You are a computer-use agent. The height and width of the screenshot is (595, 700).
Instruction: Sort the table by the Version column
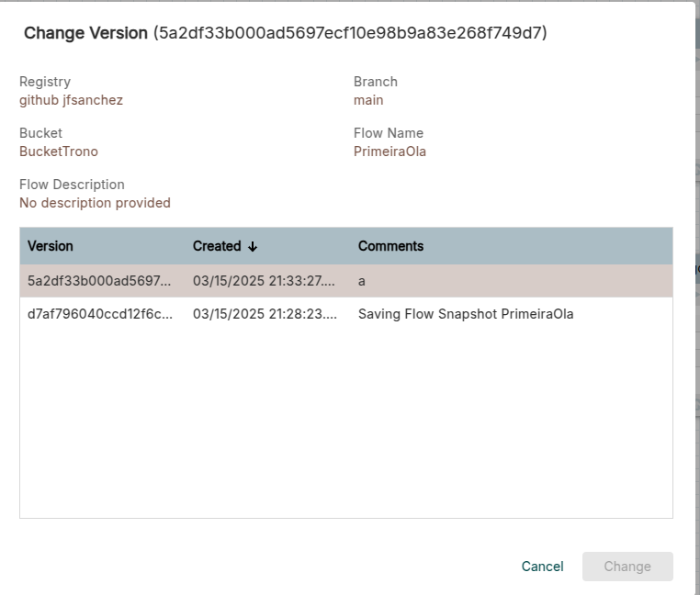(51, 246)
